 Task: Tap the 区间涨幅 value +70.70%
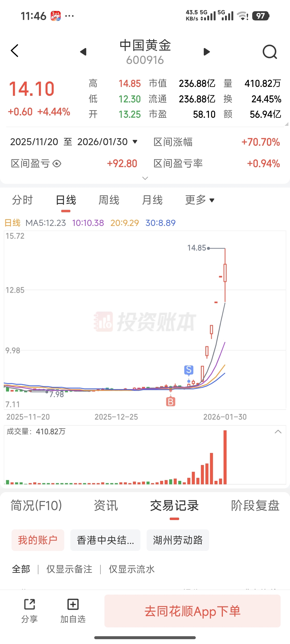point(261,142)
